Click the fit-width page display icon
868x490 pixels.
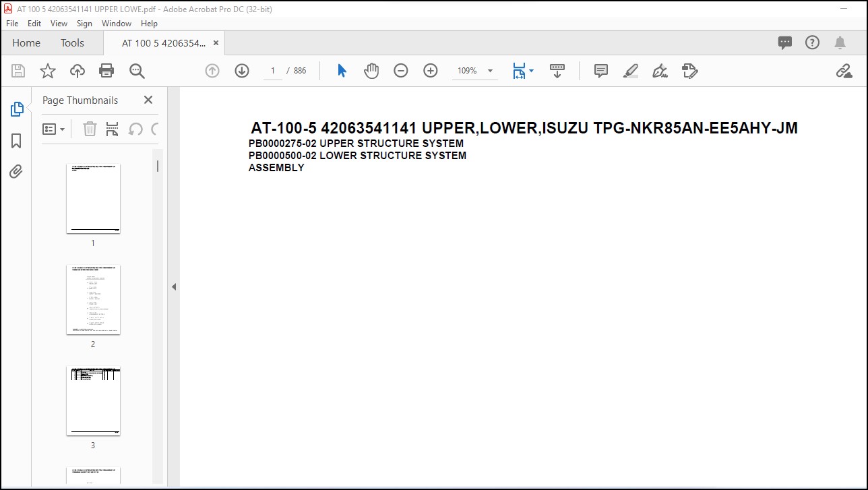coord(519,71)
